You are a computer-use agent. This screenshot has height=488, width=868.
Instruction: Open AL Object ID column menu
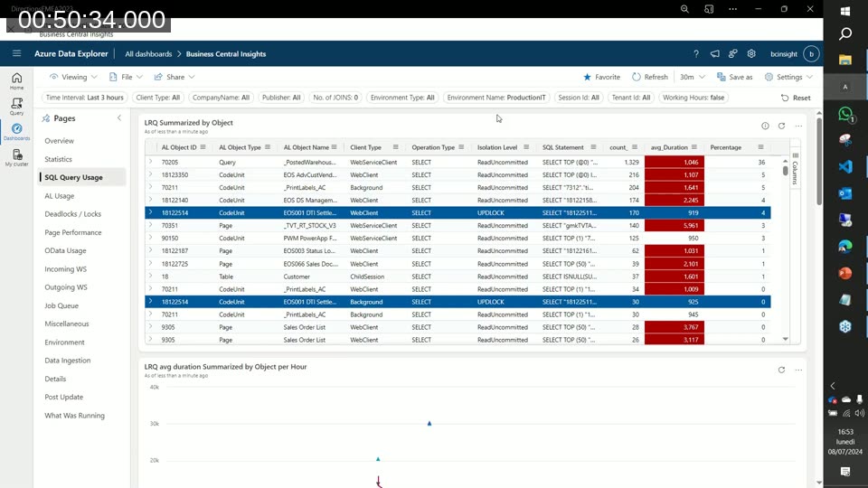point(203,147)
